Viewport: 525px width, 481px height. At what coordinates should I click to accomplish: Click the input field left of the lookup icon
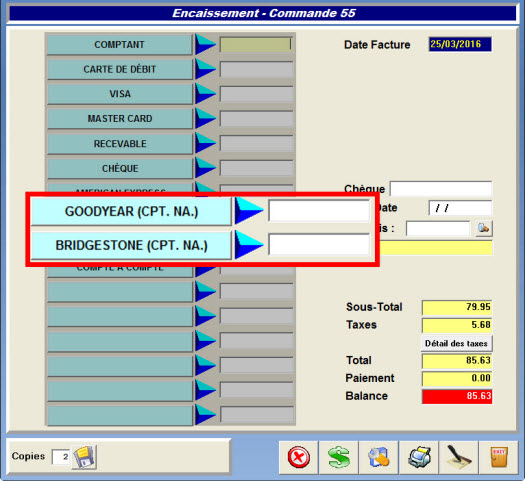pyautogui.click(x=438, y=229)
